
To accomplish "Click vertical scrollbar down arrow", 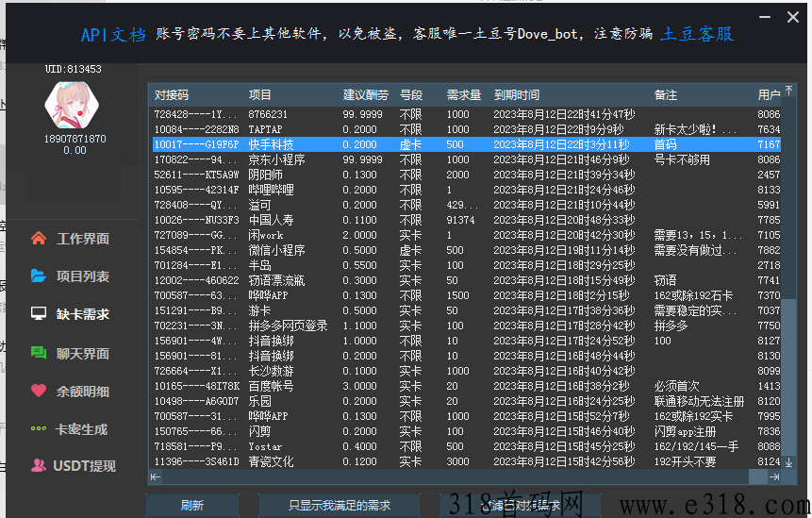I will pos(788,462).
